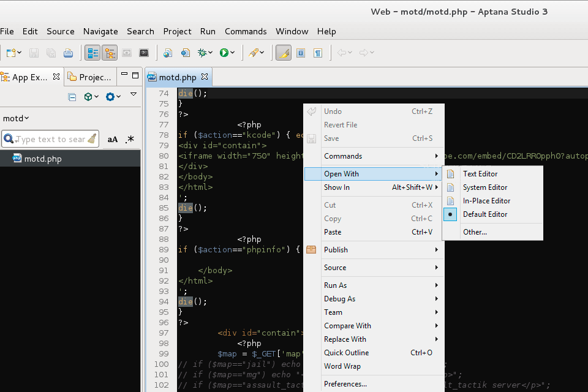588x392 pixels.
Task: Click the green Run icon
Action: (x=224, y=53)
